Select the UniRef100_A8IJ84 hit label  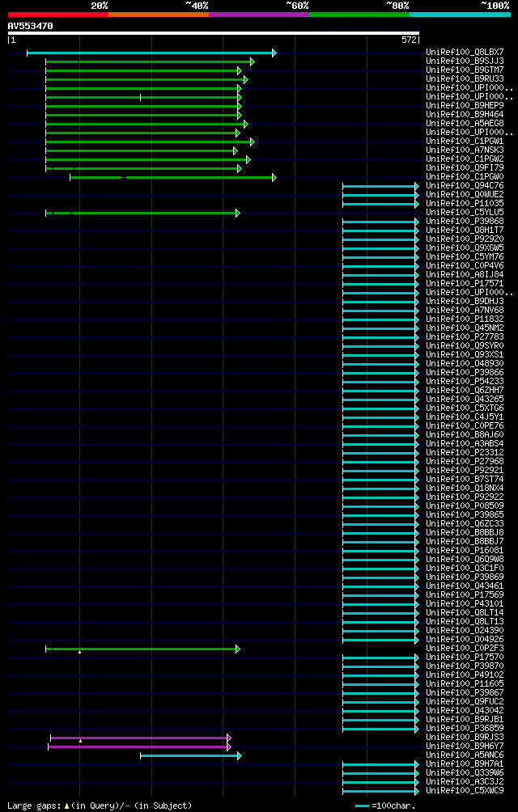pyautogui.click(x=465, y=274)
